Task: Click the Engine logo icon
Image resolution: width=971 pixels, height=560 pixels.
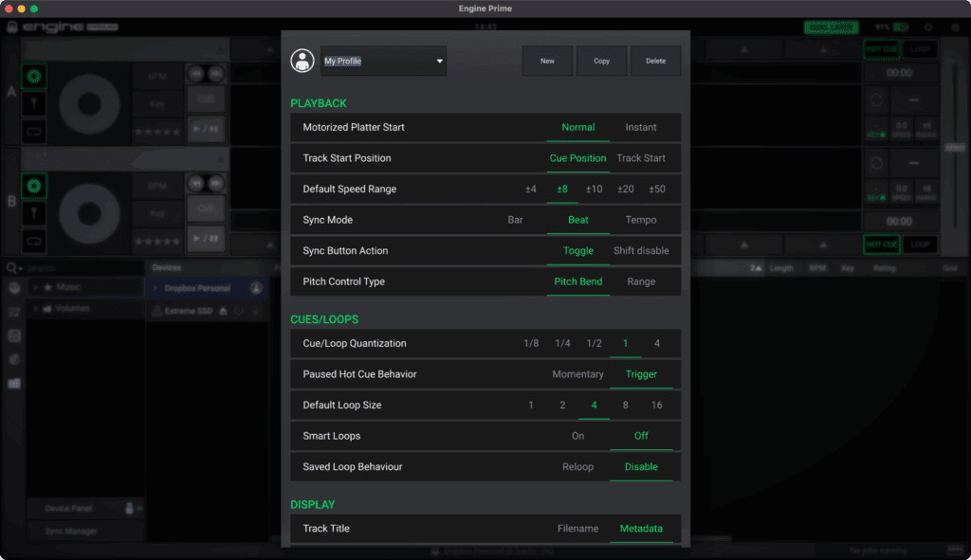Action: pos(12,27)
